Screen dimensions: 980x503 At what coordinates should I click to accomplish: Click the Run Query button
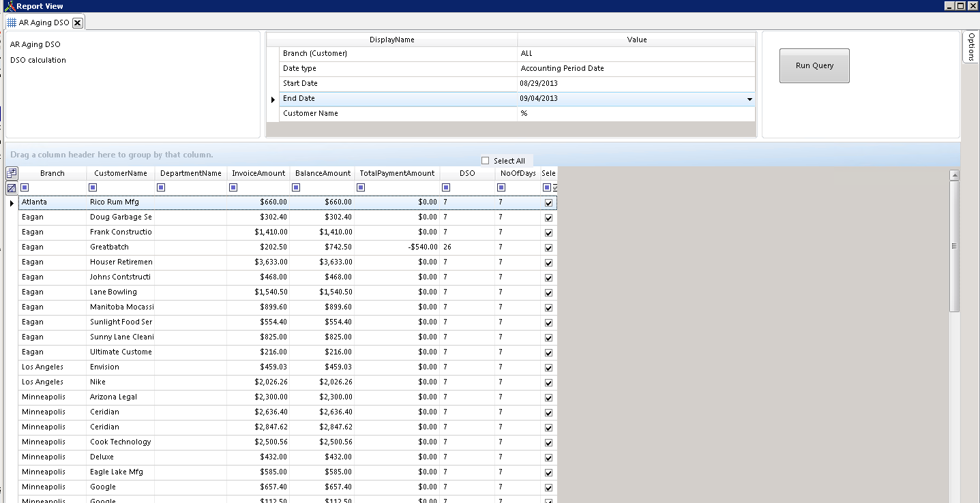click(814, 65)
